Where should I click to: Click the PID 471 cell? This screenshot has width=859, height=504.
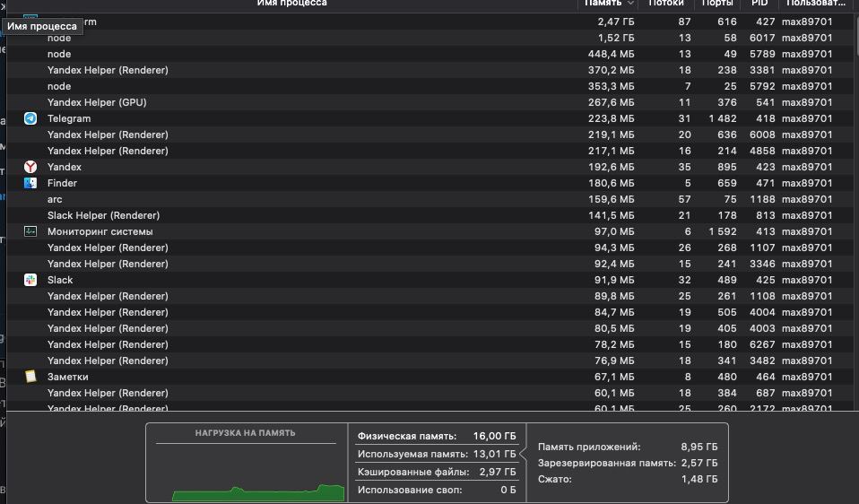click(x=766, y=183)
